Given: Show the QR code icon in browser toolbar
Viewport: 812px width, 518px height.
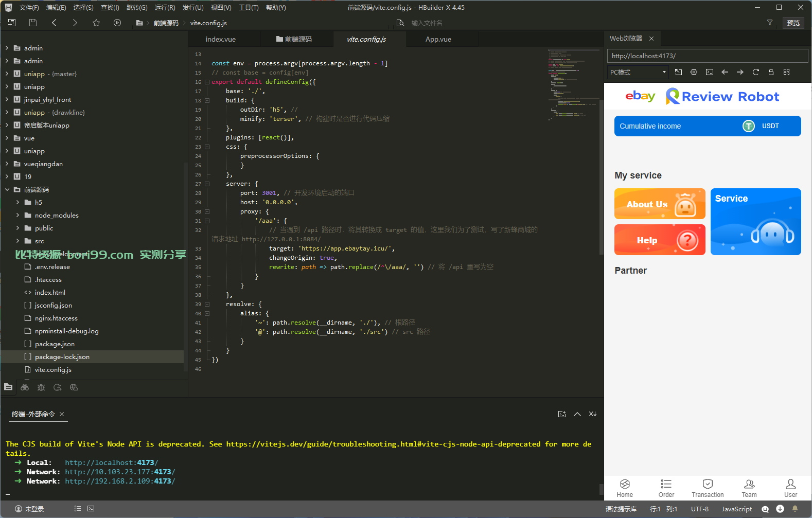Looking at the screenshot, I should 786,72.
